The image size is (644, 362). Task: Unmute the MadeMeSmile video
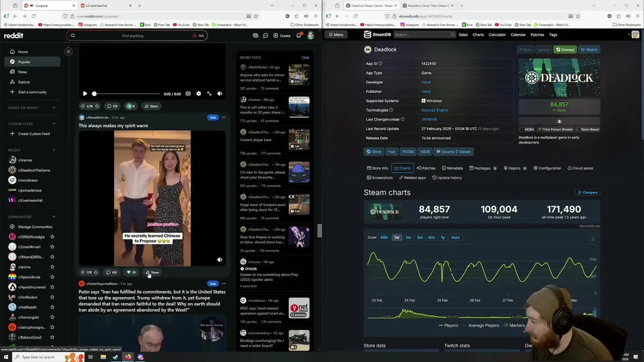tap(219, 260)
